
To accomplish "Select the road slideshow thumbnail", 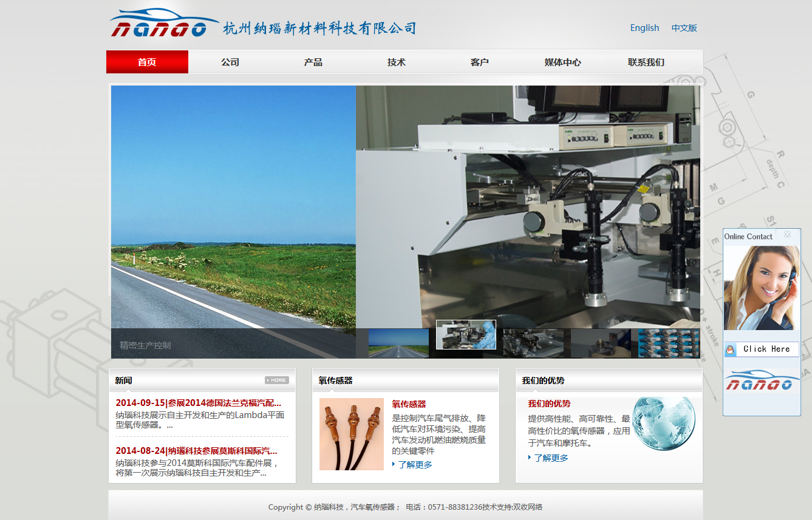I will tap(398, 343).
